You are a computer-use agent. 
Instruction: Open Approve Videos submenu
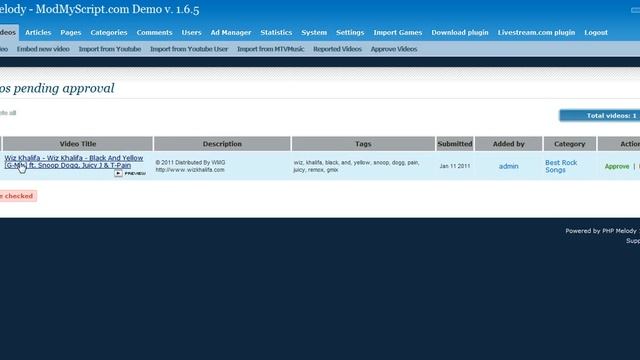pos(394,49)
